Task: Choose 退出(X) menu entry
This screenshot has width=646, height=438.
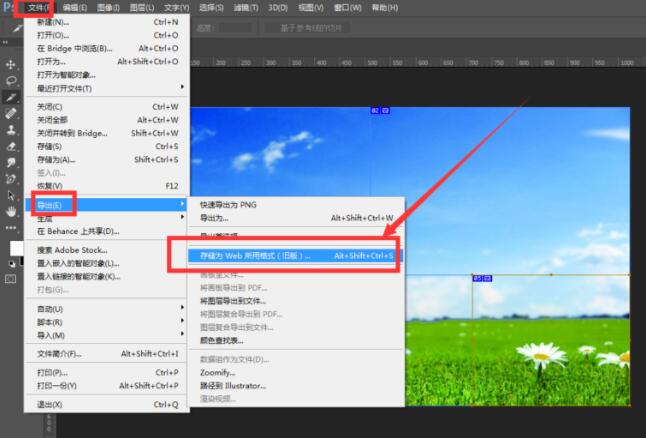Action: click(x=107, y=405)
